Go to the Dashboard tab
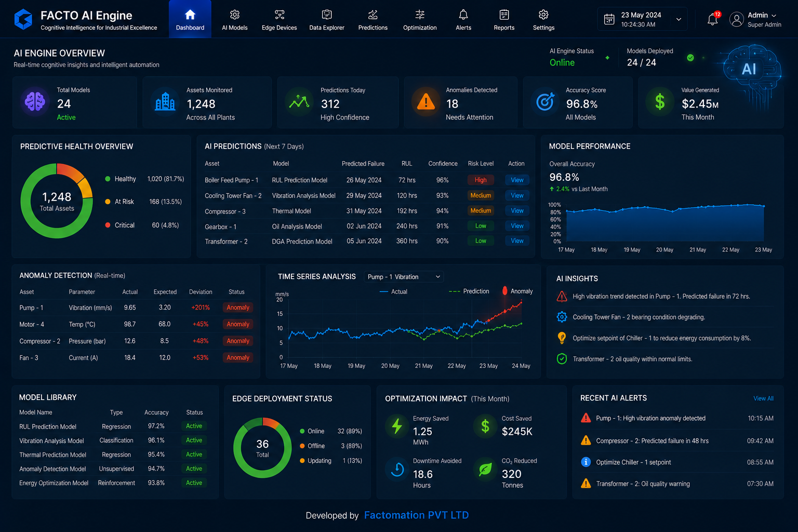The width and height of the screenshot is (798, 532). pyautogui.click(x=190, y=19)
